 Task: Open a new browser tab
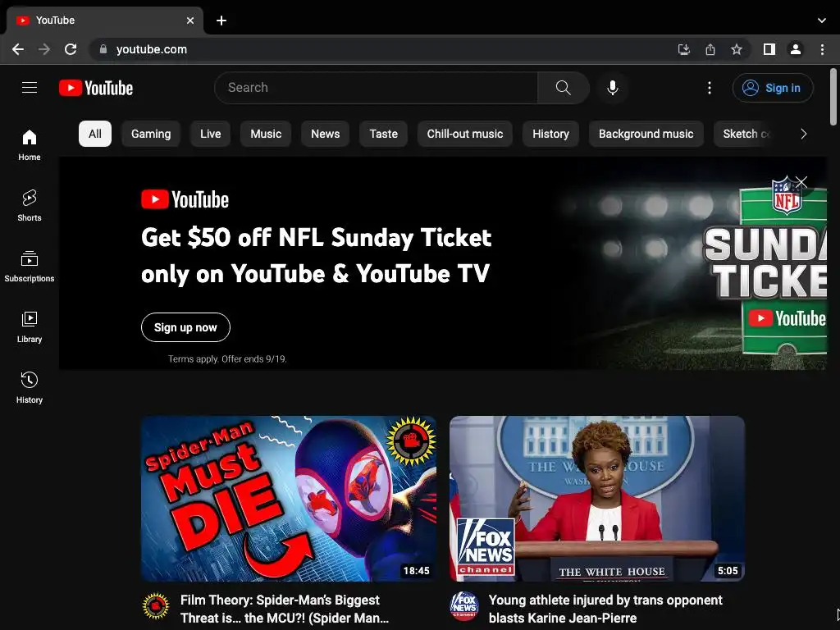(221, 21)
